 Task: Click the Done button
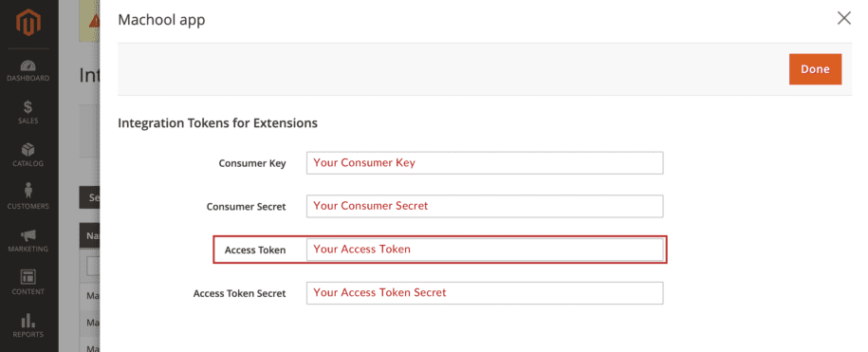tap(815, 69)
